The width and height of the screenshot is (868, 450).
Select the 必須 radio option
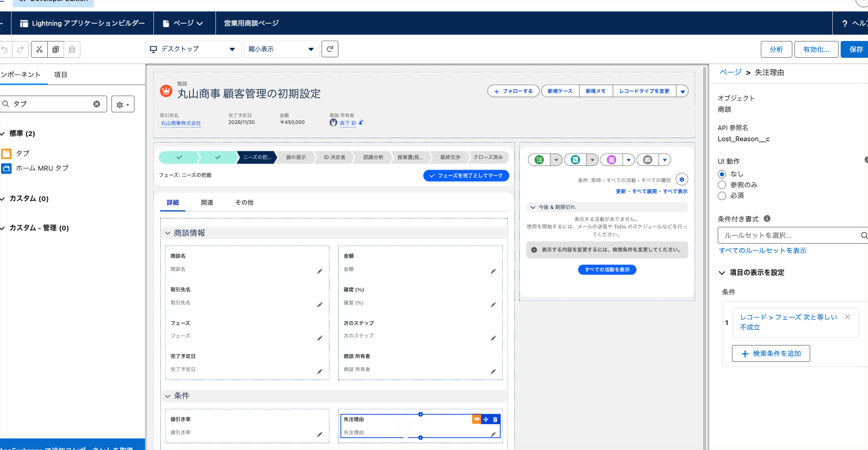pos(722,196)
